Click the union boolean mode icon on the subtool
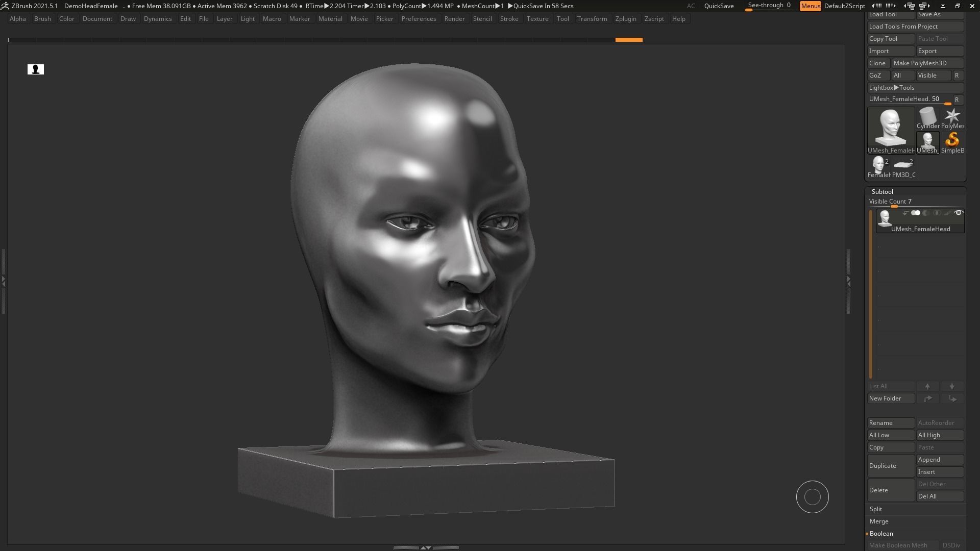The height and width of the screenshot is (551, 980). pyautogui.click(x=916, y=213)
